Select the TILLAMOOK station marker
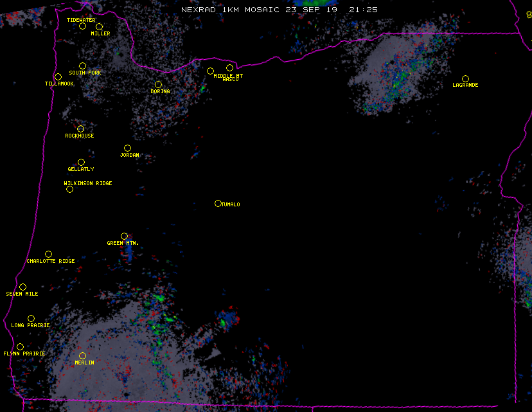Image resolution: width=532 pixels, height=412 pixels. [58, 77]
